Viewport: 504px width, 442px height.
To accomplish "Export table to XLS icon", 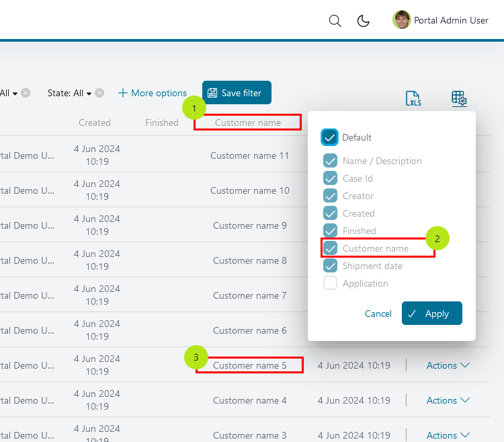I will pos(413,98).
